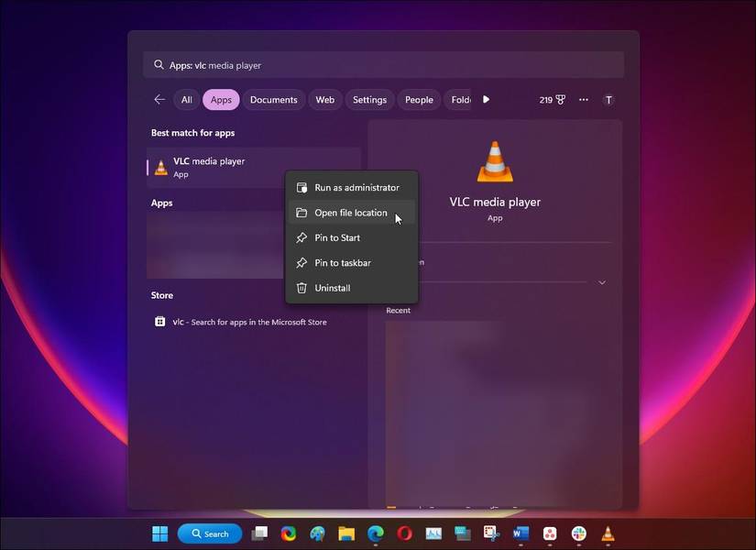Image resolution: width=756 pixels, height=550 pixels.
Task: Click the VLC cone icon under Best match
Action: click(161, 167)
